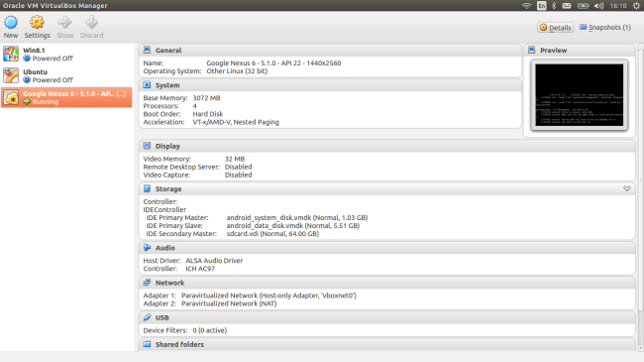
Task: Click the '0 (0 active)' device filters value
Action: point(209,330)
